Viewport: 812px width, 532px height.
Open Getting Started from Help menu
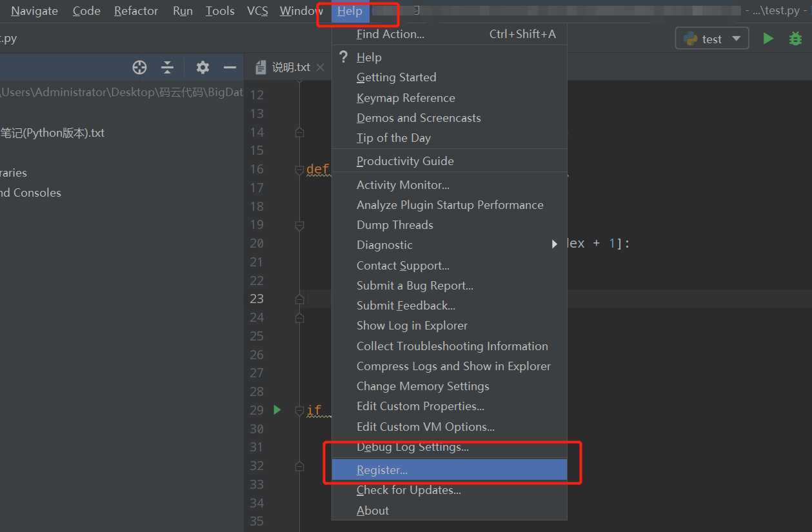pyautogui.click(x=450, y=77)
